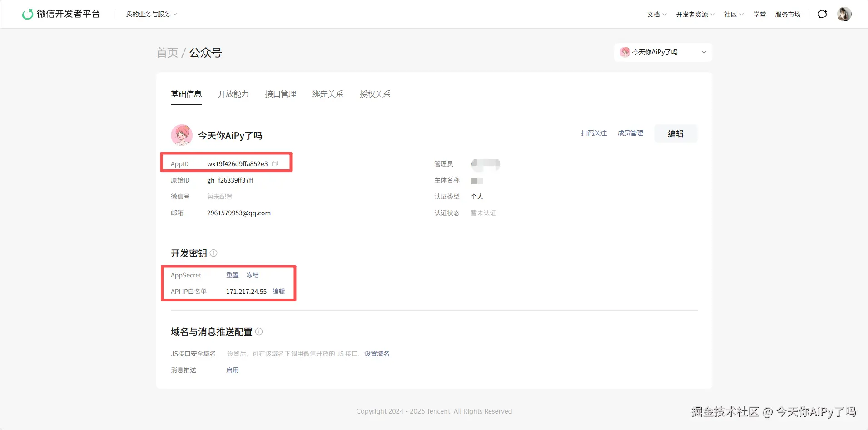
Task: Show info tooltip for 域名与消息推送配置
Action: coord(259,331)
